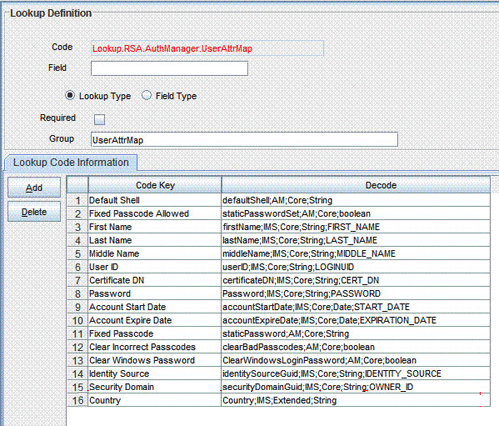
Task: Click row number 1 header
Action: click(77, 200)
